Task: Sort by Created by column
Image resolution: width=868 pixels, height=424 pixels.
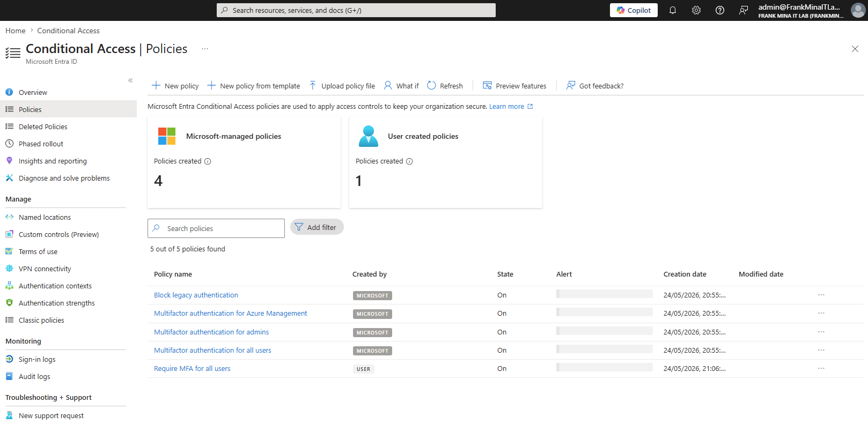Action: tap(370, 274)
